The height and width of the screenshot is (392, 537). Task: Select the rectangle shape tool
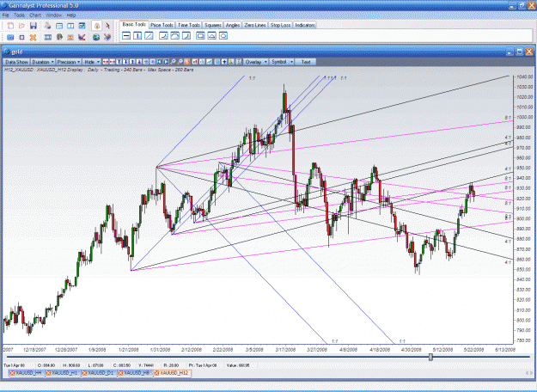[x=200, y=35]
